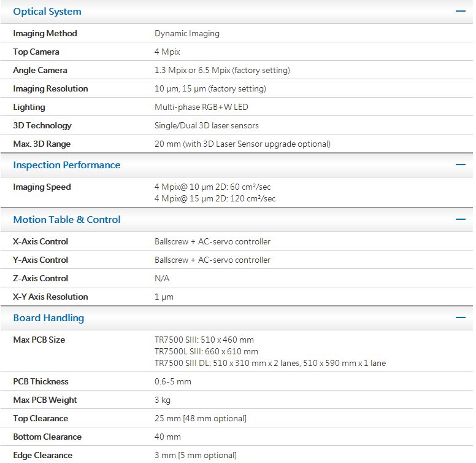Screen dimensions: 476x463
Task: Collapse the Optical System section minus icon
Action: (460, 11)
